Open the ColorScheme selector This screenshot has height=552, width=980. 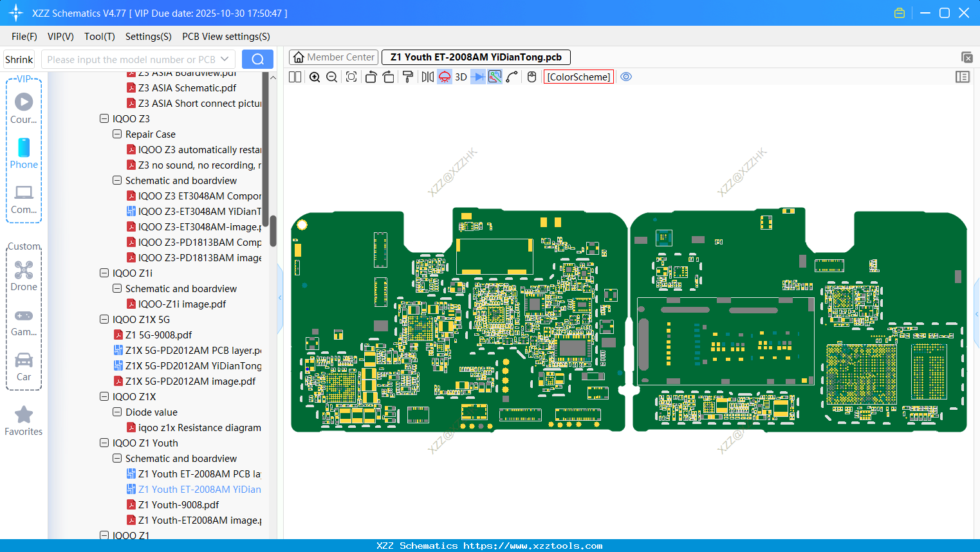pyautogui.click(x=578, y=77)
